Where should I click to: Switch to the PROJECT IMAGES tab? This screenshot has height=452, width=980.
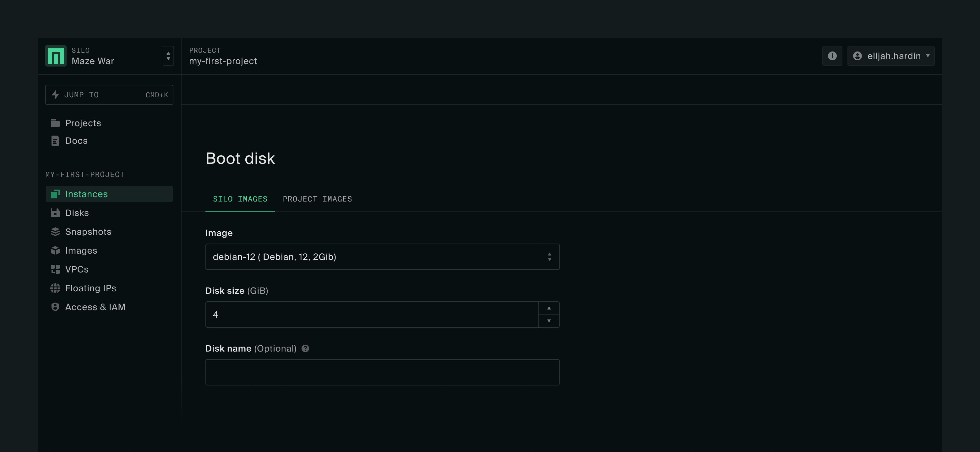point(317,198)
